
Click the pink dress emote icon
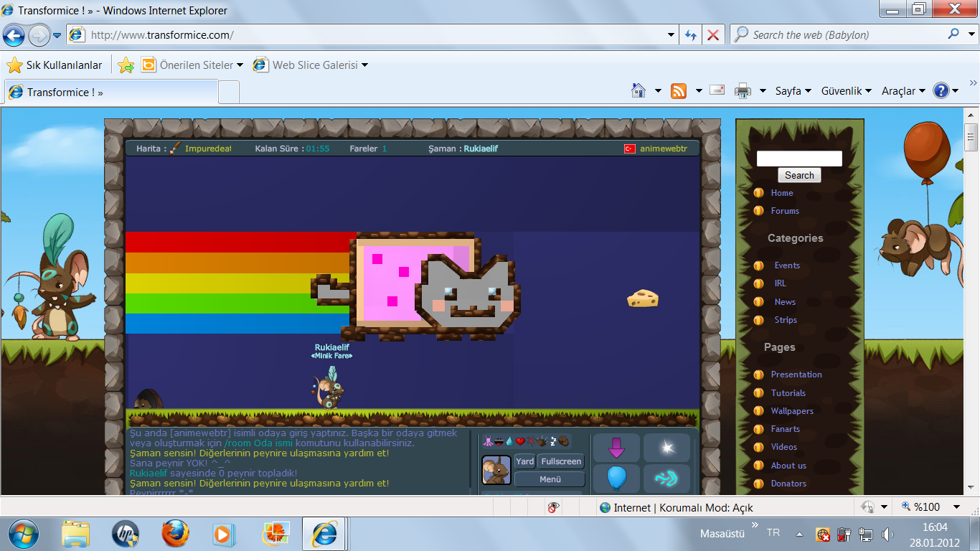[x=488, y=441]
